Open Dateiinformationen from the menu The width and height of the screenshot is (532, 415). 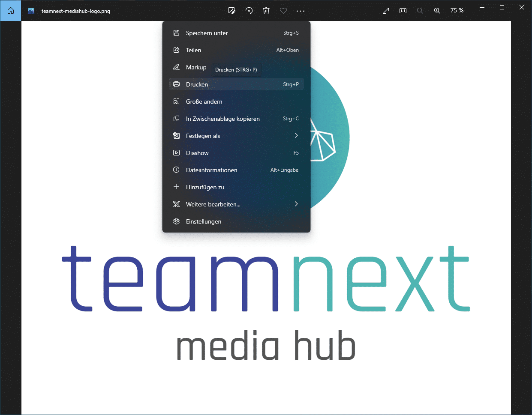pos(236,170)
